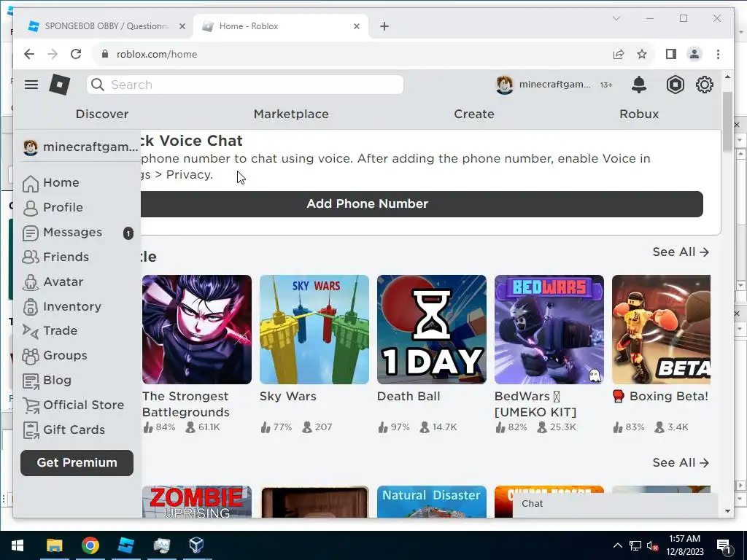Reload the page
Image resolution: width=747 pixels, height=560 pixels.
click(x=76, y=54)
